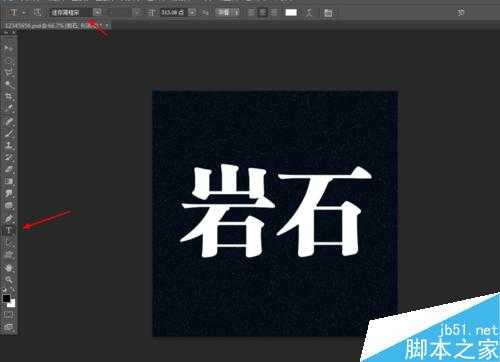Expand the font size dropdown arrow
The height and width of the screenshot is (362, 500).
[192, 13]
